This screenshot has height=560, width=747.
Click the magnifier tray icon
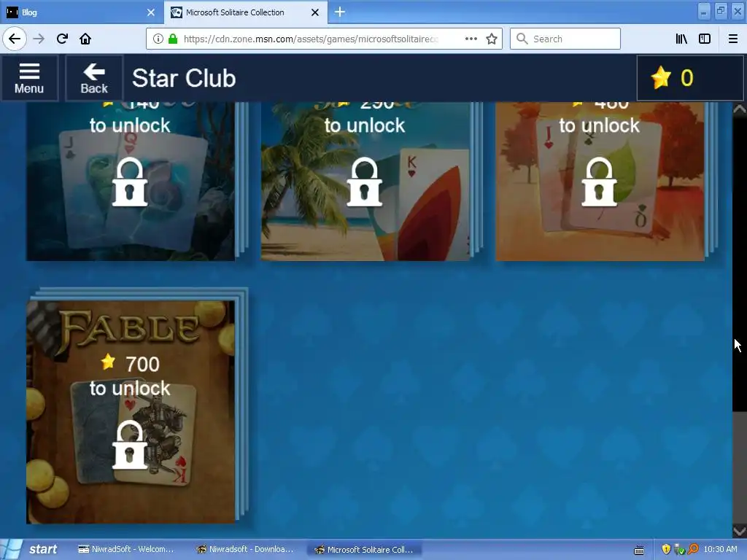tap(693, 550)
